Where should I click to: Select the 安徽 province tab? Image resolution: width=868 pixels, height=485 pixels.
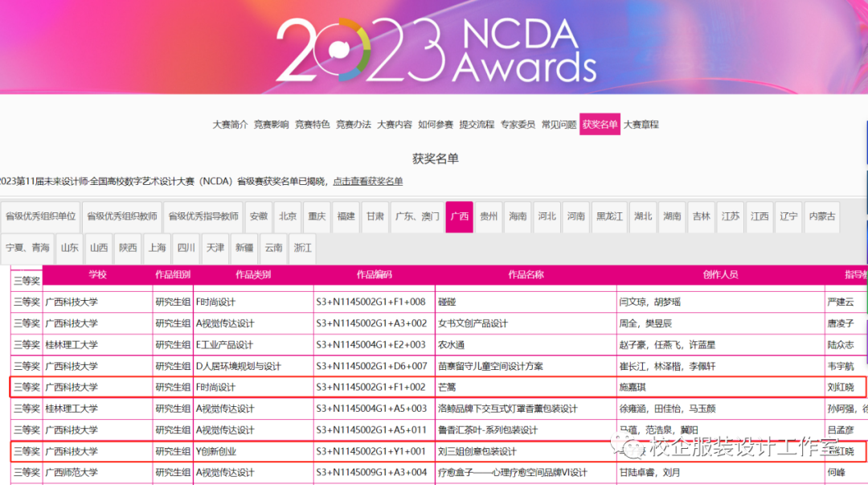(259, 216)
